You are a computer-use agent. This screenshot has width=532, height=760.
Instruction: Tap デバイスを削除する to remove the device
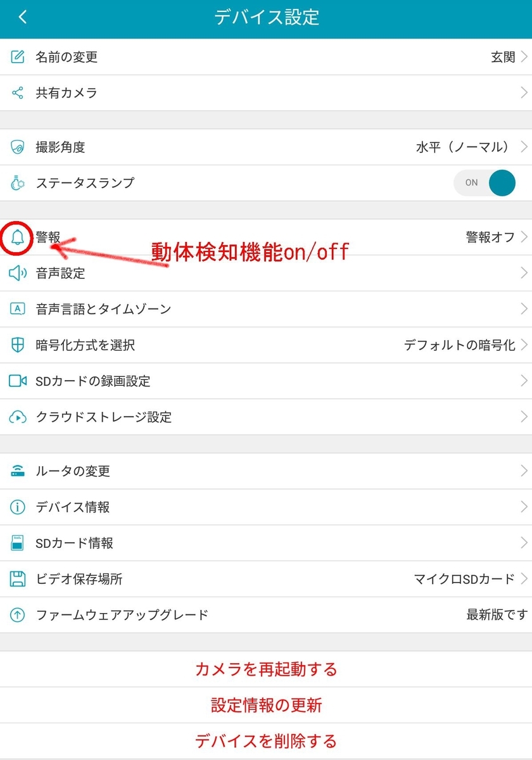(x=266, y=741)
